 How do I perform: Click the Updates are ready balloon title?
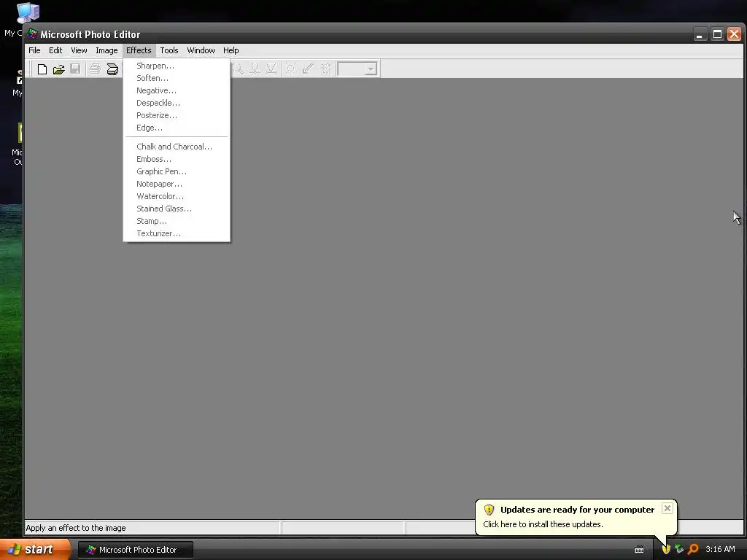578,510
